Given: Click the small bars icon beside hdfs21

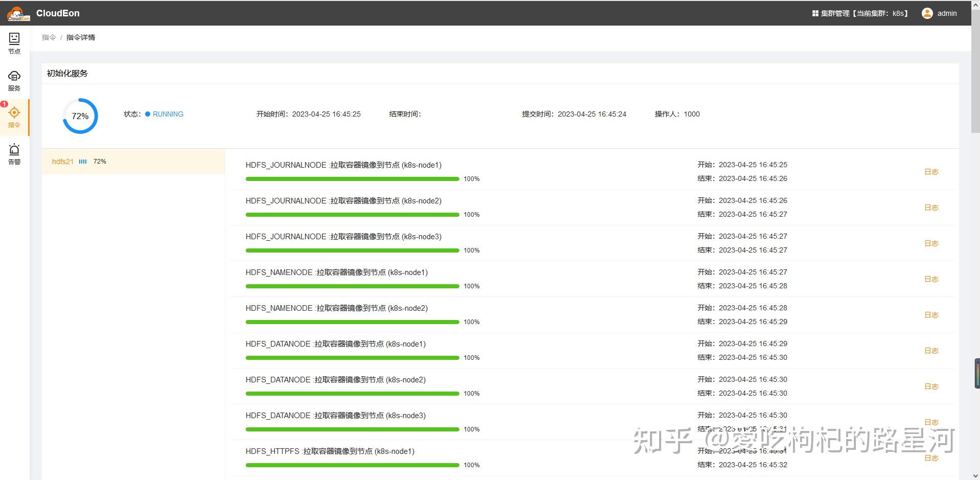Looking at the screenshot, I should (83, 162).
